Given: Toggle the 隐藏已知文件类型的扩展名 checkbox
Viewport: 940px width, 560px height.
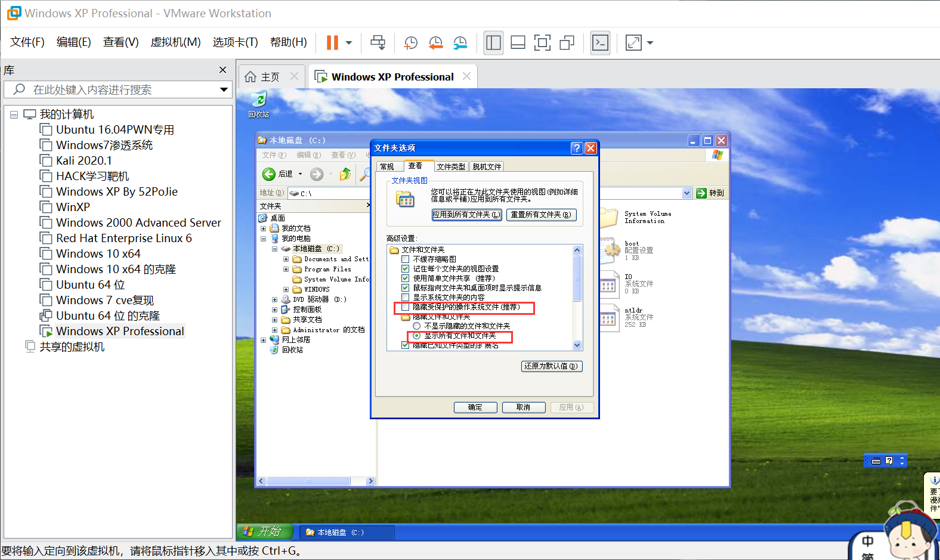Looking at the screenshot, I should (x=406, y=345).
